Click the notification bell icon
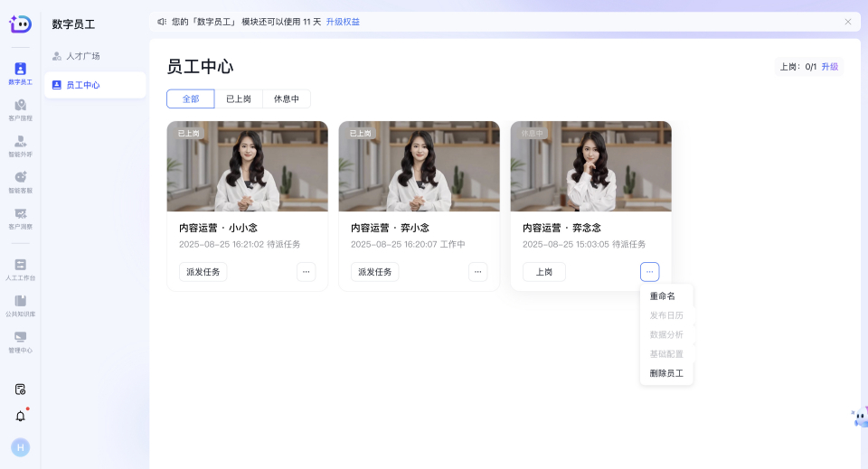 coord(20,416)
